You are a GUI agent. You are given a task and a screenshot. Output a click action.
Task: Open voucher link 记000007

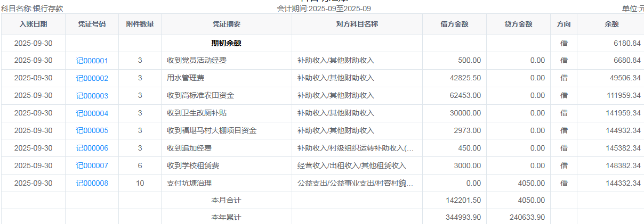point(92,165)
